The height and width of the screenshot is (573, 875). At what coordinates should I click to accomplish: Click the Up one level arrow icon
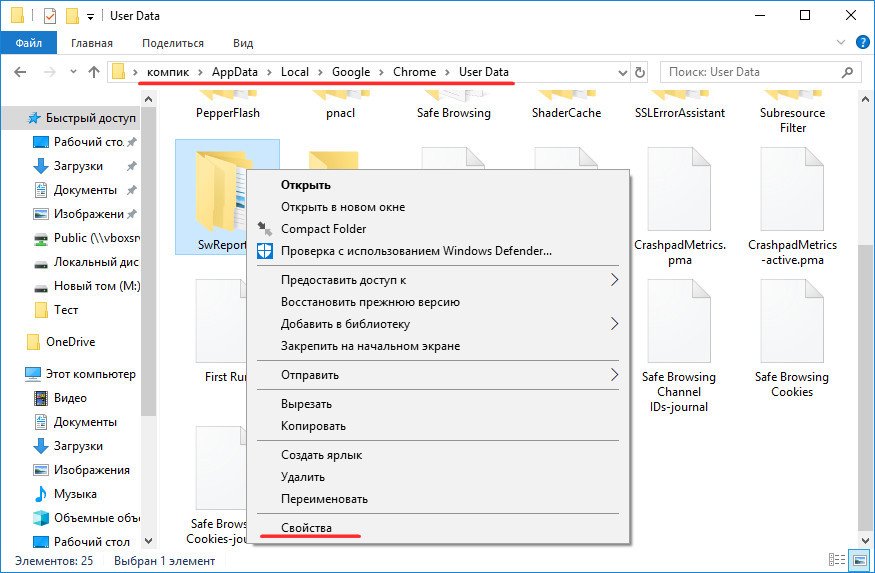(x=94, y=72)
